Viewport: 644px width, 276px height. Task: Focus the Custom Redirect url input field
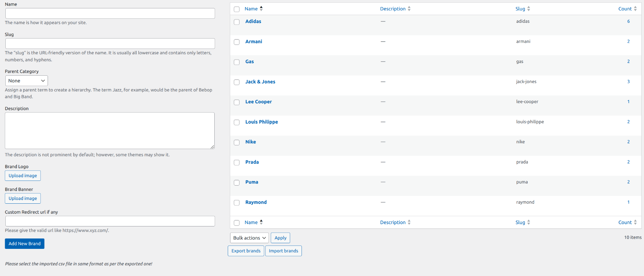click(x=110, y=221)
